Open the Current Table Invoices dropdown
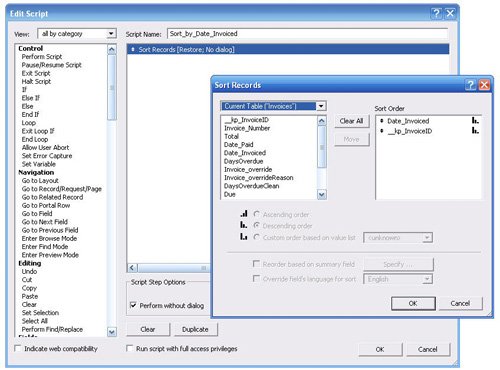 pyautogui.click(x=321, y=106)
